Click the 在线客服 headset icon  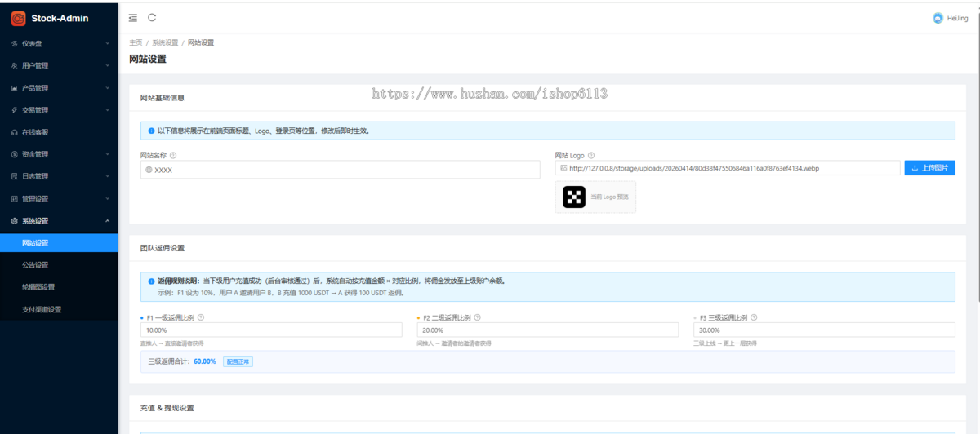click(x=15, y=132)
